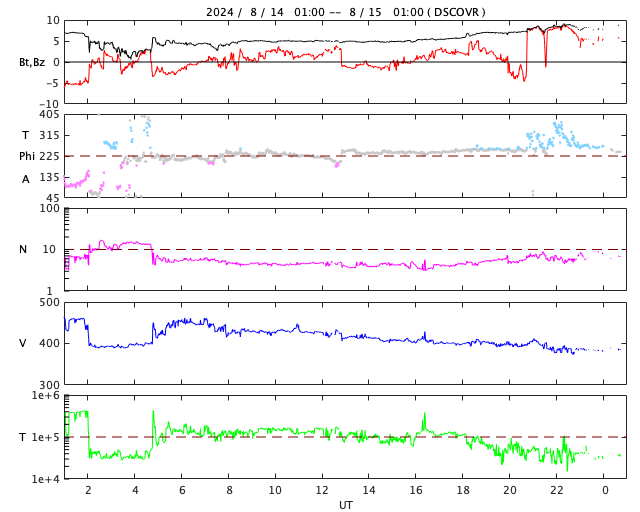Click the 225 tick label
The image size is (640, 512).
tap(49, 156)
